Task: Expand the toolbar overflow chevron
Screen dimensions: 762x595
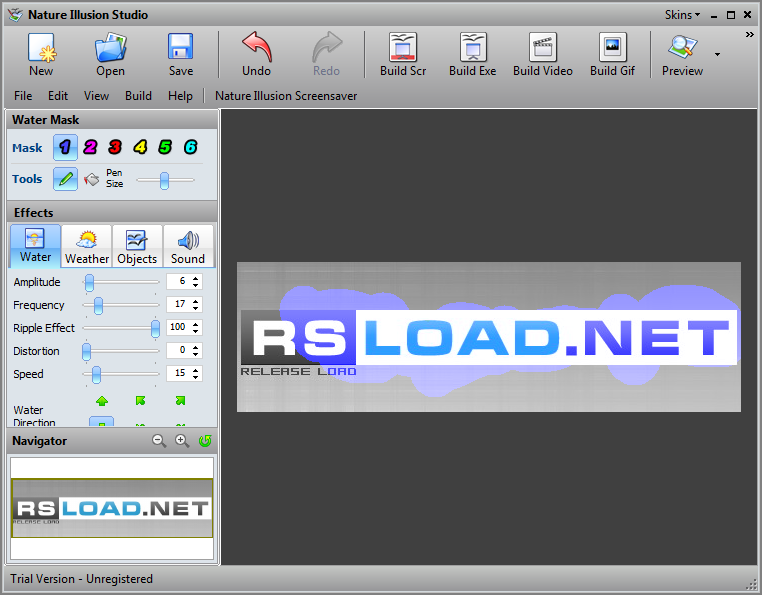Action: pyautogui.click(x=750, y=35)
